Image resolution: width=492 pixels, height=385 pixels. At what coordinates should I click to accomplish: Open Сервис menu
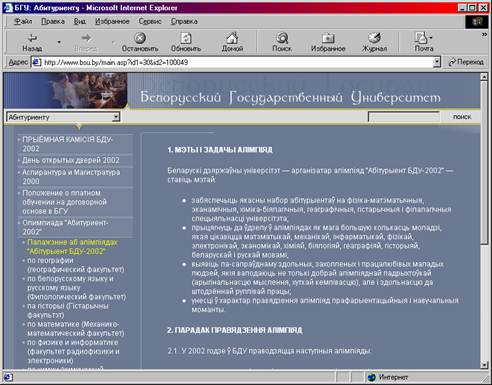(x=150, y=21)
